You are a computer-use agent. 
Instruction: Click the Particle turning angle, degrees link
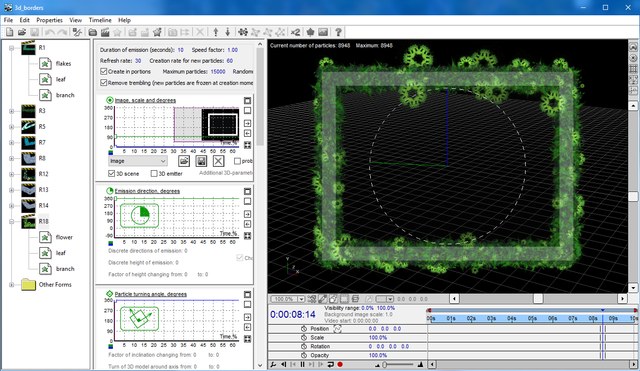[151, 294]
